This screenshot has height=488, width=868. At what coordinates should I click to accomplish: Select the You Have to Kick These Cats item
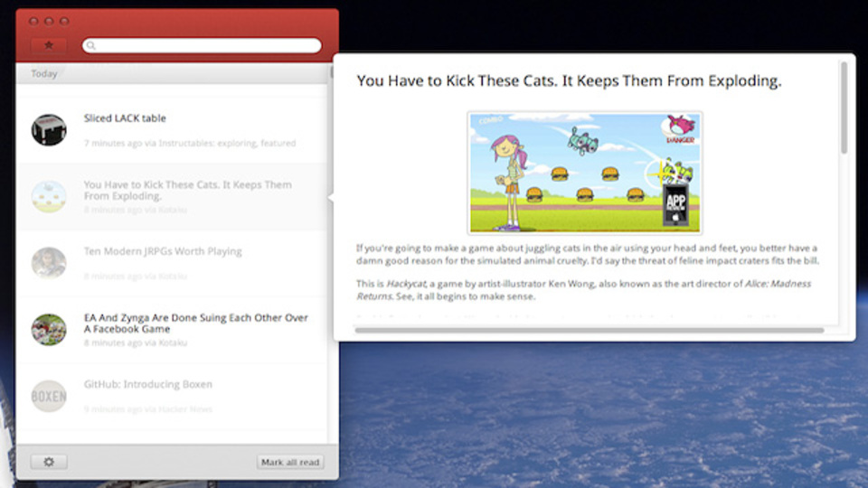pyautogui.click(x=172, y=196)
